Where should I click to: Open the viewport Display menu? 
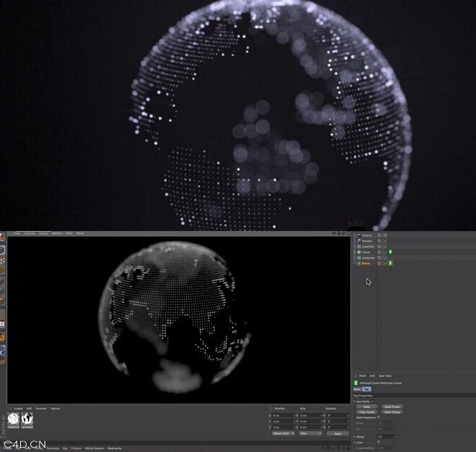click(43, 233)
